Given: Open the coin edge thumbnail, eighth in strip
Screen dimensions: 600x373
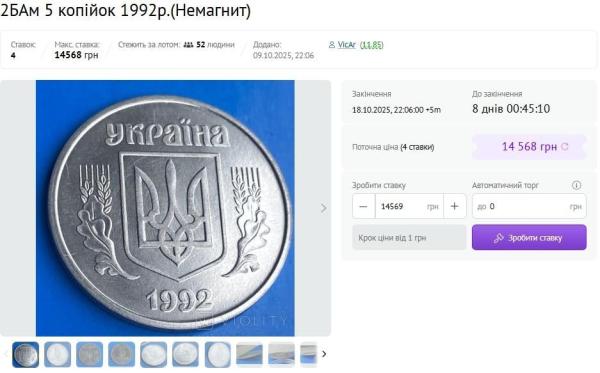Looking at the screenshot, I should pyautogui.click(x=249, y=355).
